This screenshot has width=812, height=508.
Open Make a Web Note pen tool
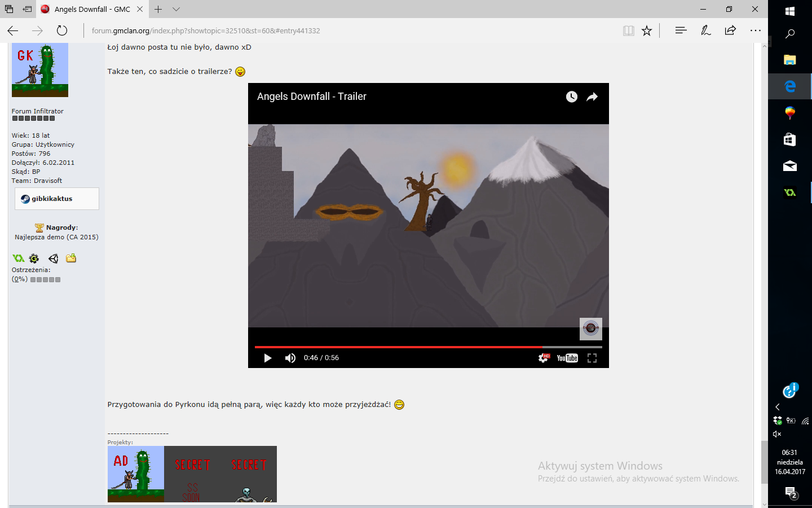(705, 30)
